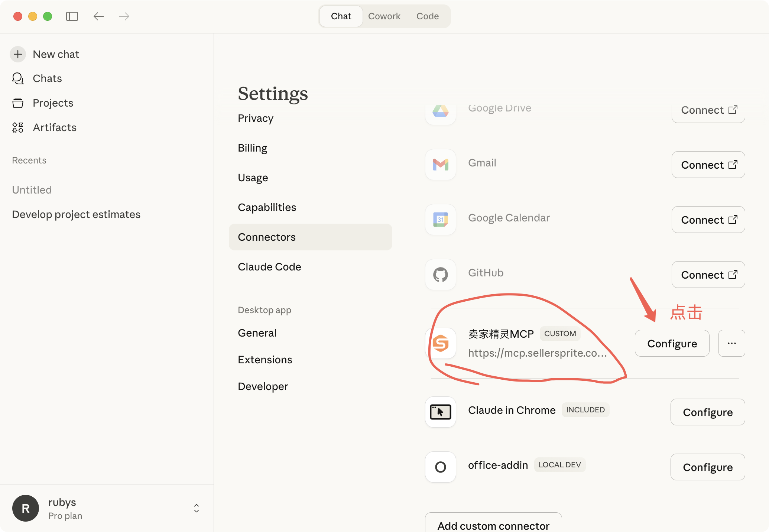The image size is (769, 532).
Task: Open the Developer settings section
Action: [x=263, y=386]
